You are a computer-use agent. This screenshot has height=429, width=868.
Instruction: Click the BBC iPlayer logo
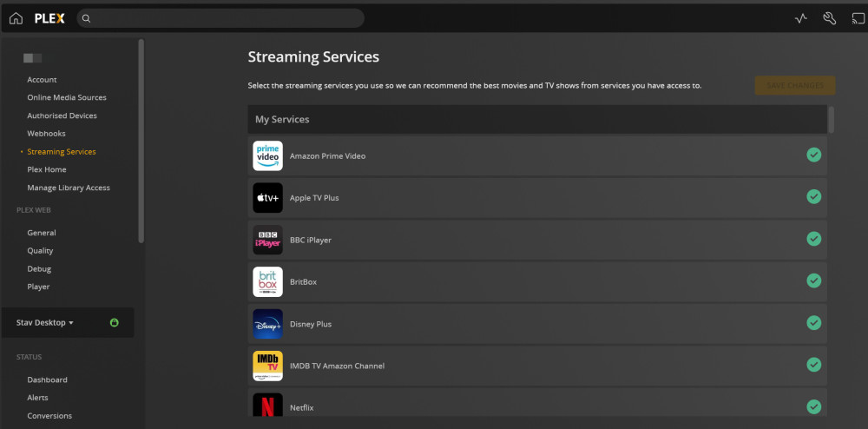267,240
